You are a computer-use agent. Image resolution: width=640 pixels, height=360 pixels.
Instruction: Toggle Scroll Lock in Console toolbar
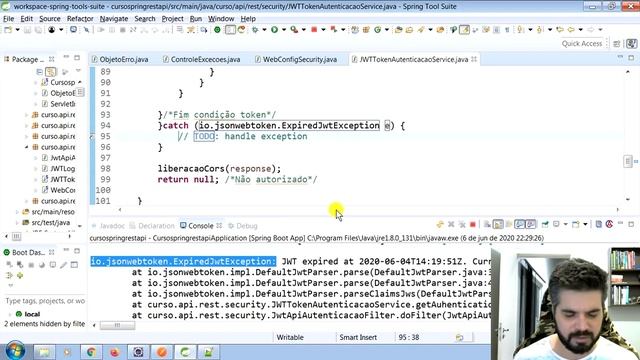coord(498,224)
